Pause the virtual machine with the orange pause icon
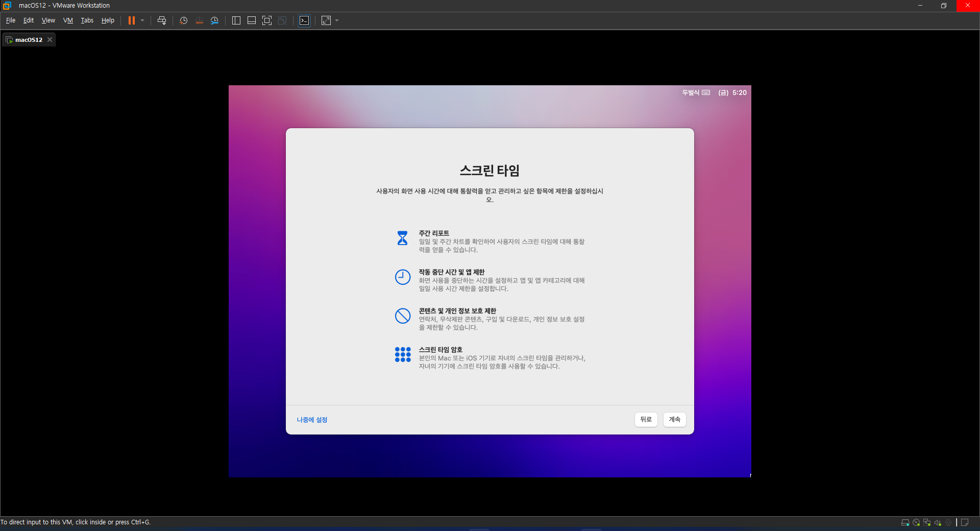 click(131, 20)
